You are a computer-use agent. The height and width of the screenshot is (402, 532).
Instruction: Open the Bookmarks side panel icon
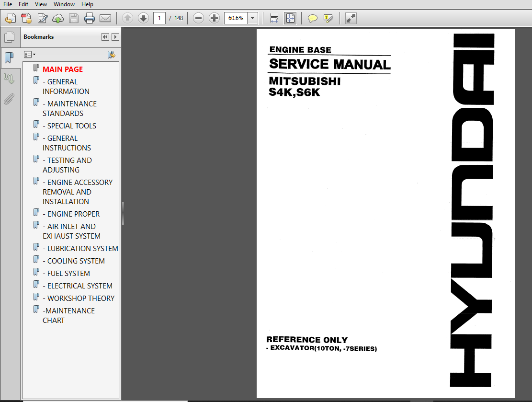coord(9,57)
